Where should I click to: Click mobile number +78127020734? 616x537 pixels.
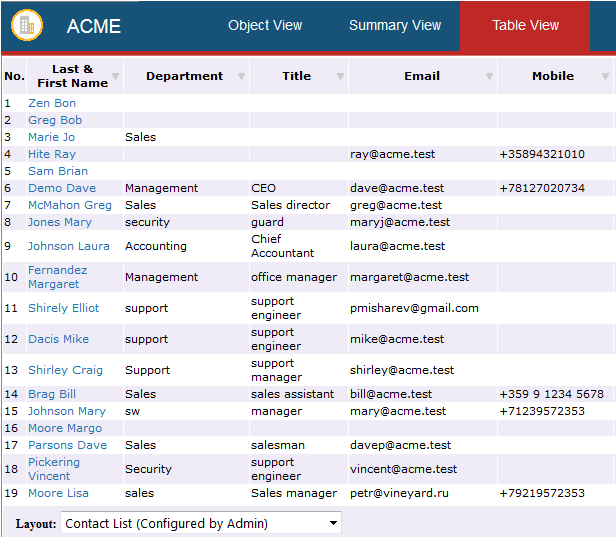point(542,188)
